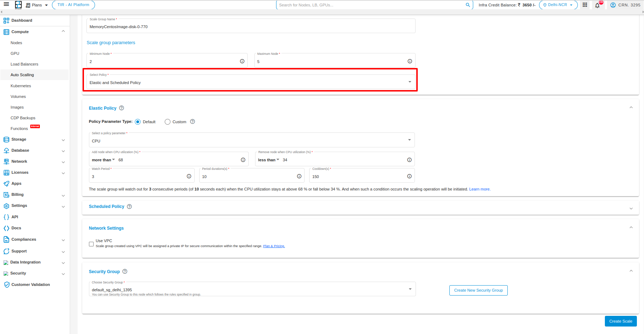Click the Minimum Node info icon
The height and width of the screenshot is (334, 644).
[x=242, y=61]
